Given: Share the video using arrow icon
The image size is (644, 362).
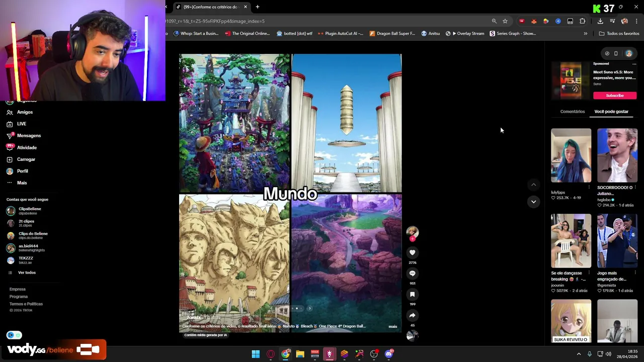Looking at the screenshot, I should 412,316.
